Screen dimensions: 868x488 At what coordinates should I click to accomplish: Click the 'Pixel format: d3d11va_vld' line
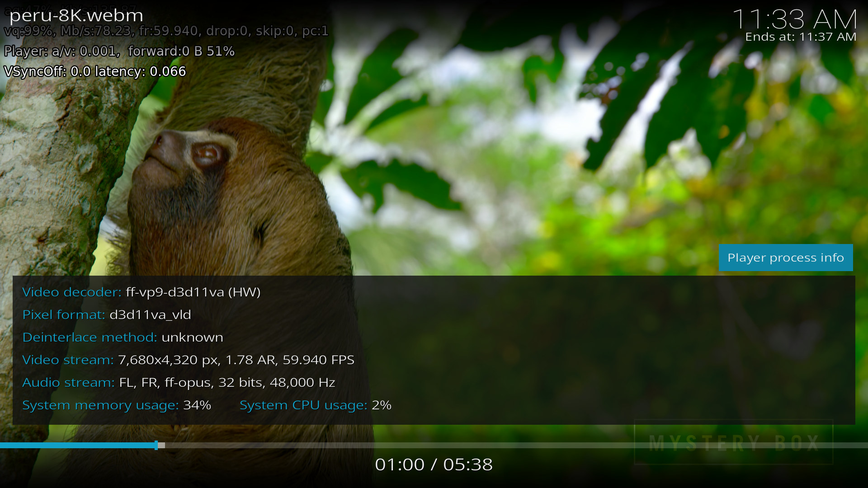107,314
